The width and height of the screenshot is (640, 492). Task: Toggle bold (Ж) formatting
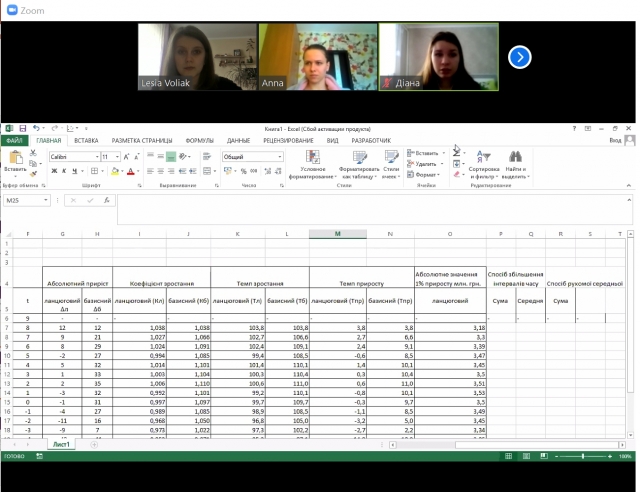coord(53,171)
